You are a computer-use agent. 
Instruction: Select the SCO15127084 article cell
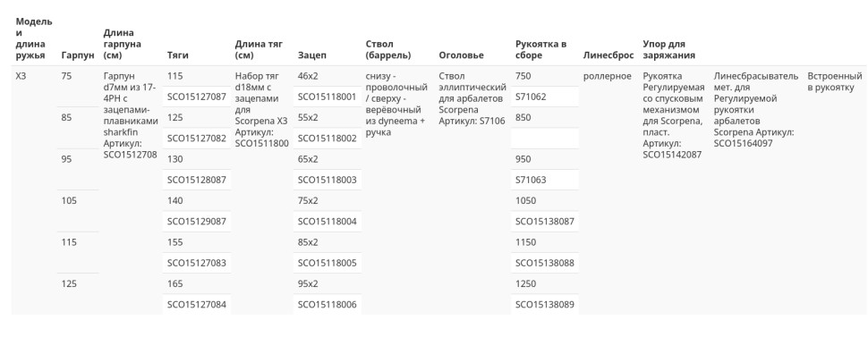197,304
